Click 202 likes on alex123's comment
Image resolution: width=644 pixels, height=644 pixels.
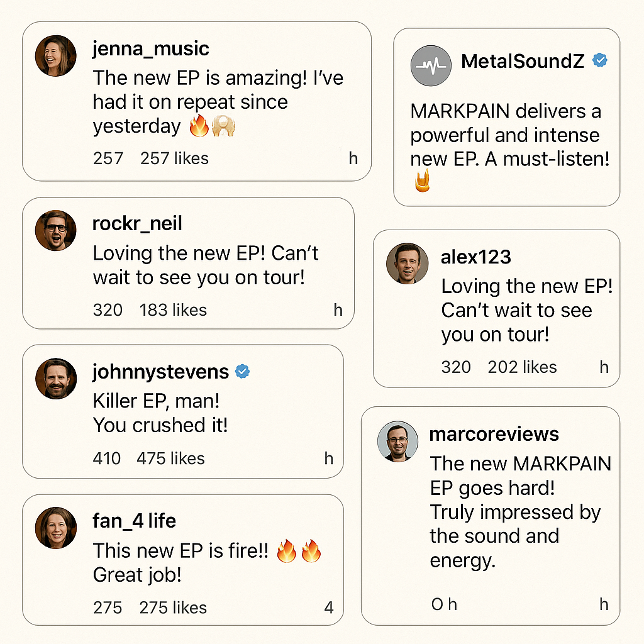522,367
